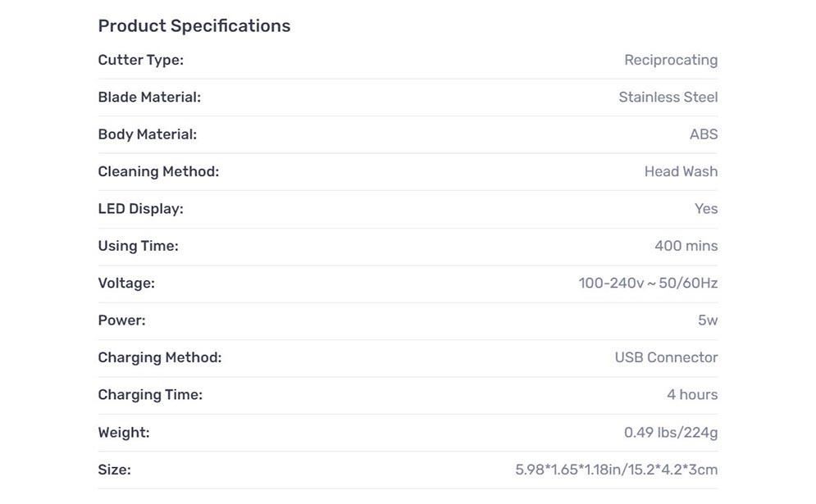Click the Cleaning Method label
Viewport: 816px width, 504px height.
[x=158, y=171]
